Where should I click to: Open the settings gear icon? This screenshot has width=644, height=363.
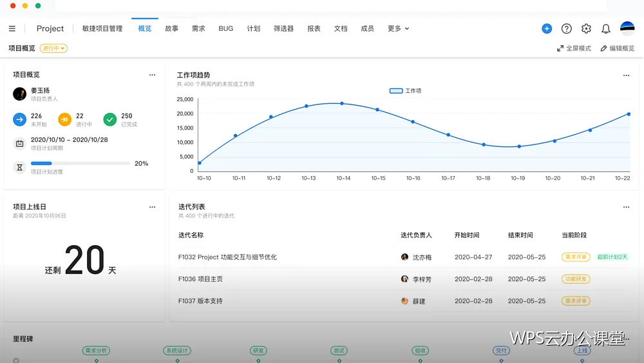[586, 28]
